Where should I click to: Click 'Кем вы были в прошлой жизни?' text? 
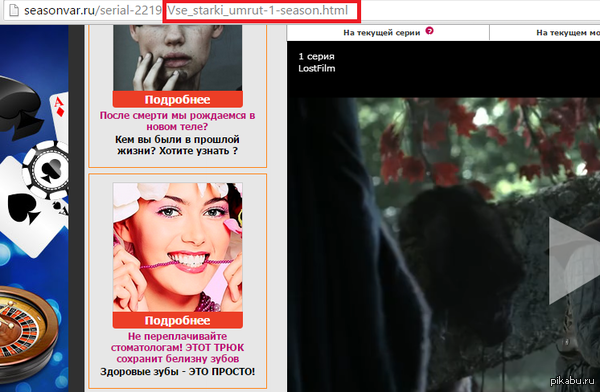coord(178,145)
